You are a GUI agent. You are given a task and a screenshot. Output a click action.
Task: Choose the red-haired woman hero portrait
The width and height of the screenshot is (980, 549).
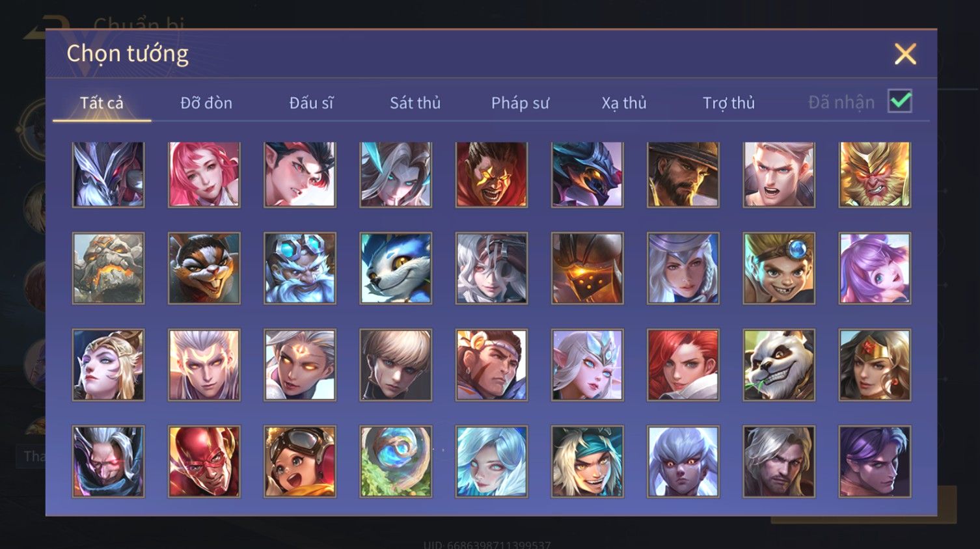coord(683,364)
